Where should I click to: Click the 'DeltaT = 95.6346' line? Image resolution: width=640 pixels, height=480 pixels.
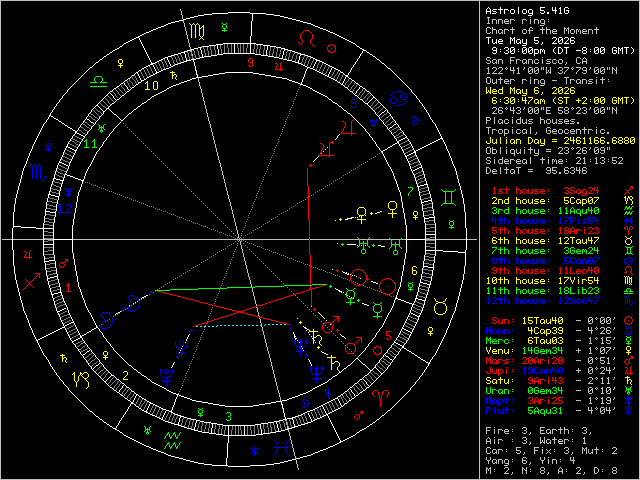coord(536,171)
